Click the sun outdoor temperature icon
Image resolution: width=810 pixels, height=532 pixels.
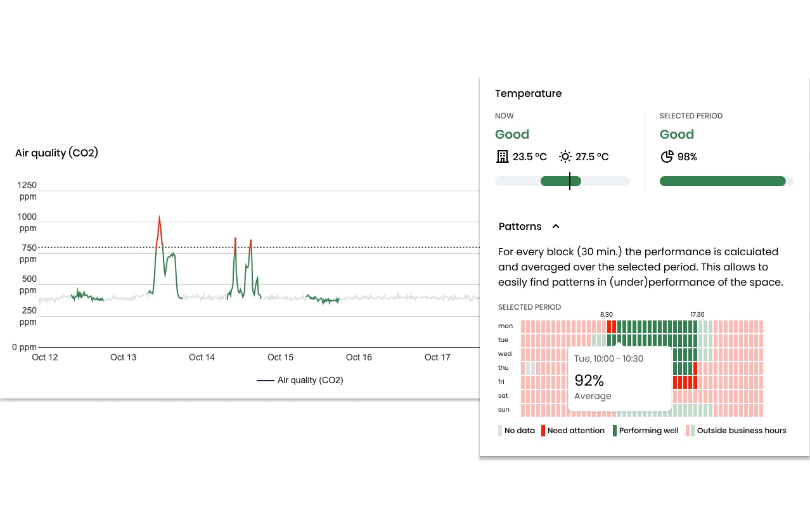click(565, 156)
